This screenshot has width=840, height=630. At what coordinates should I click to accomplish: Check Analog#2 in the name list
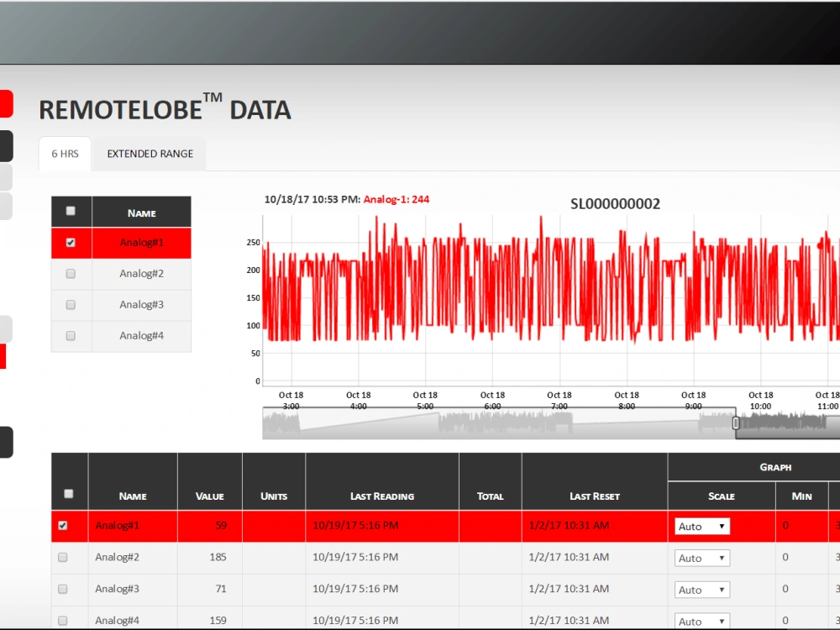71,274
